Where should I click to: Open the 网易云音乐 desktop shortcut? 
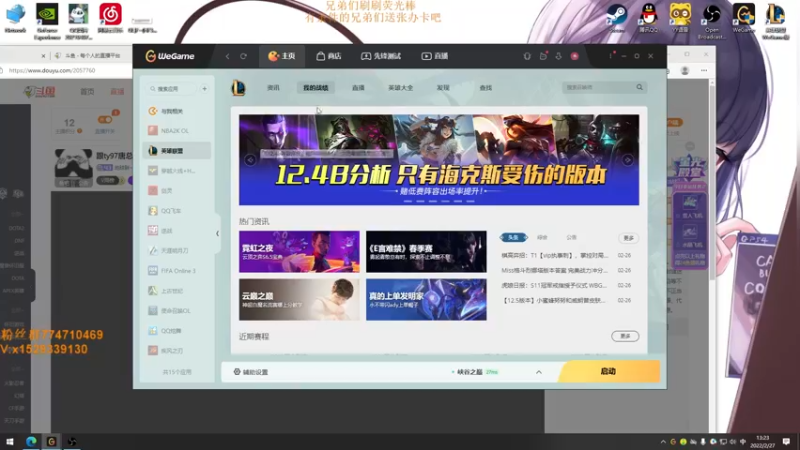pos(110,18)
